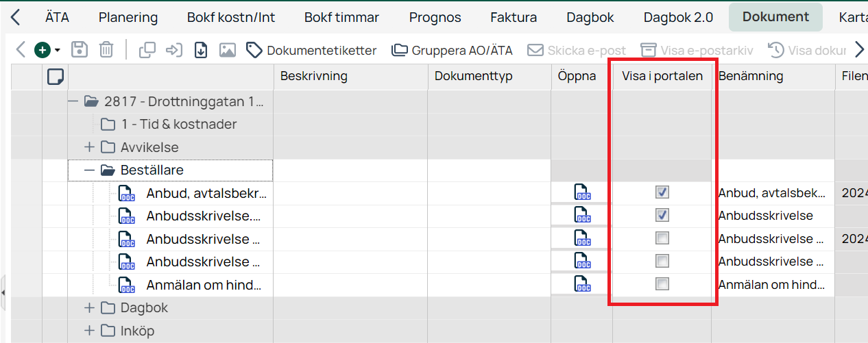
Task: Expand the Dagbok folder in tree
Action: 89,308
